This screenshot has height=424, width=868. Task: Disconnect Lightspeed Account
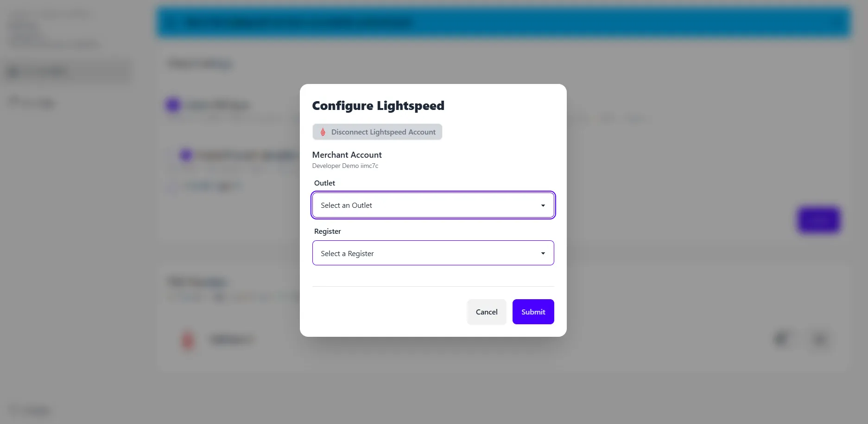pyautogui.click(x=377, y=132)
